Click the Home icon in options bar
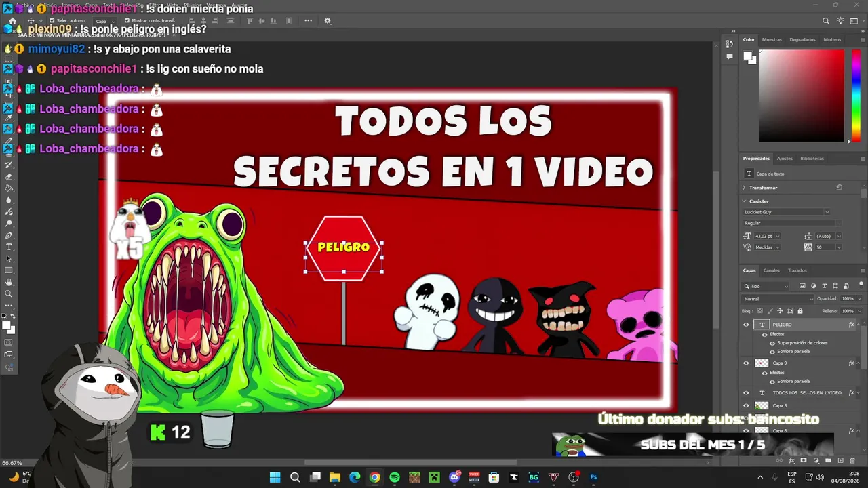 (12, 21)
